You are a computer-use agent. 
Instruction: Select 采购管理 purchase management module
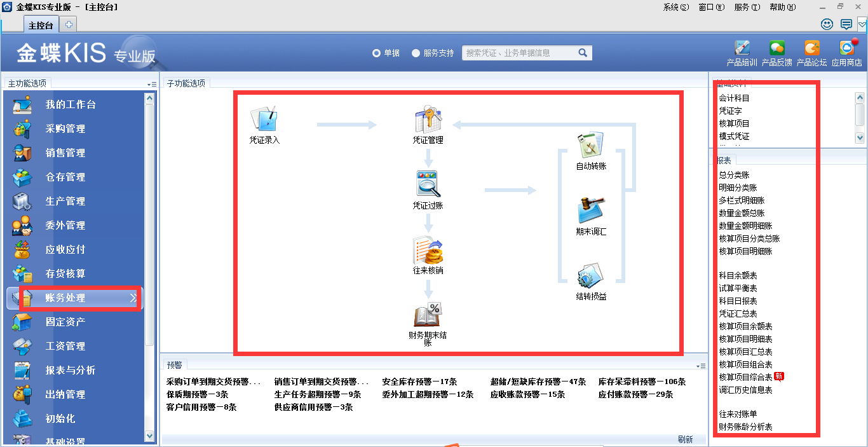pos(65,128)
